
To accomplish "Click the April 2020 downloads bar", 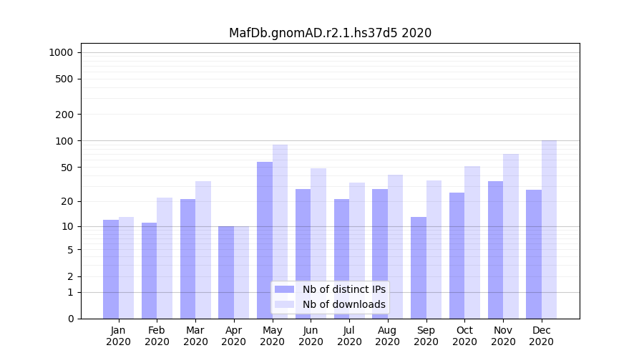I will tap(241, 272).
